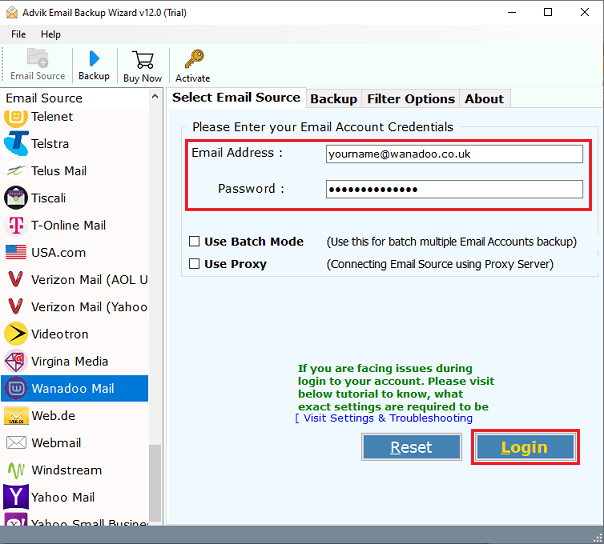This screenshot has width=604, height=544.
Task: Select the Telenet icon in source list
Action: click(x=16, y=117)
